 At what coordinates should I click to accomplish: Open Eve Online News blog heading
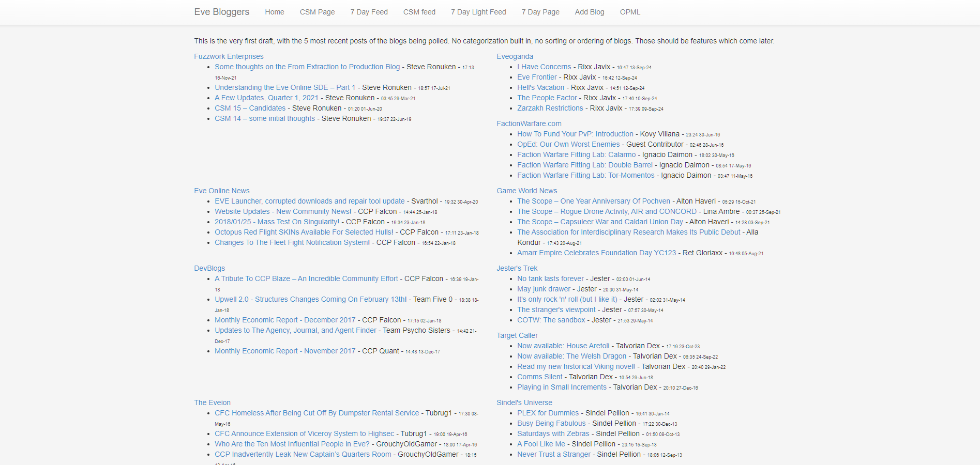(x=221, y=191)
